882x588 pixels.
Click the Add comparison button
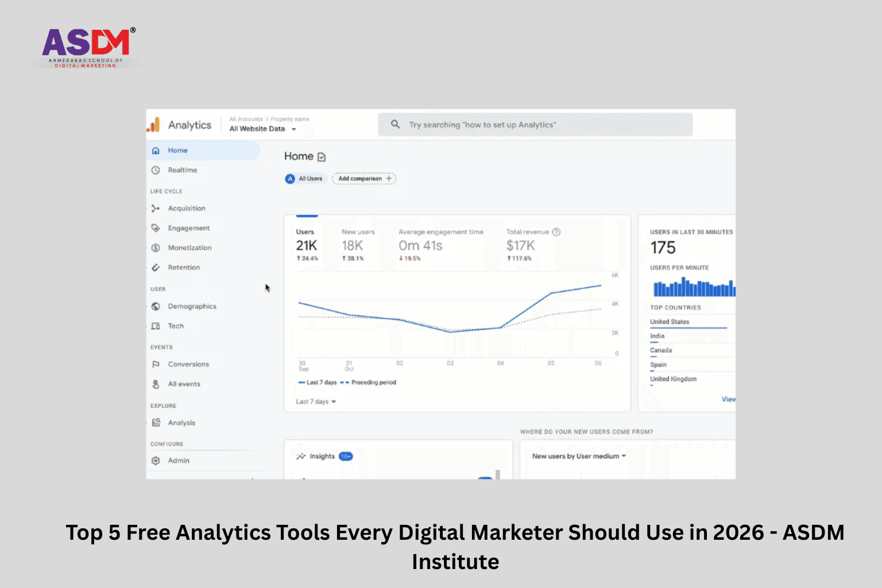(364, 179)
